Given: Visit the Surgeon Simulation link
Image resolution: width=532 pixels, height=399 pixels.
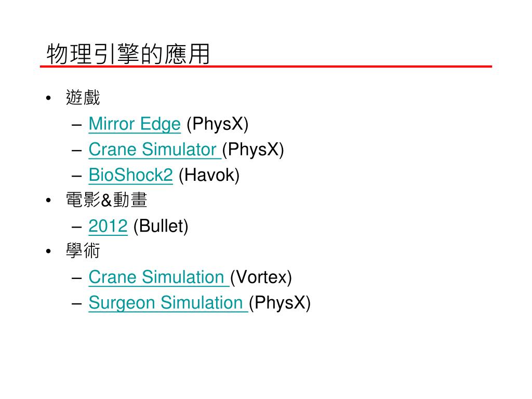Looking at the screenshot, I should 168,303.
